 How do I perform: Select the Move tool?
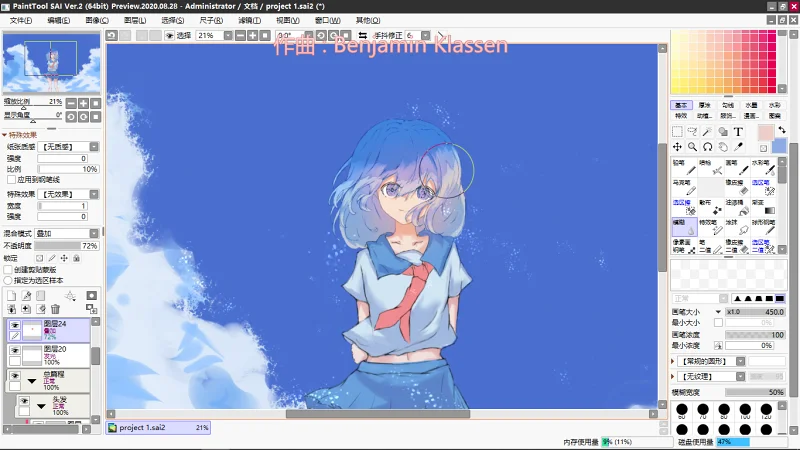677,147
